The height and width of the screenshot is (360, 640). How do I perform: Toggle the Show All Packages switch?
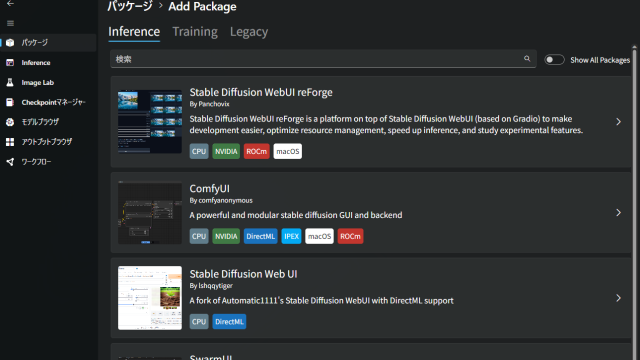tap(554, 60)
